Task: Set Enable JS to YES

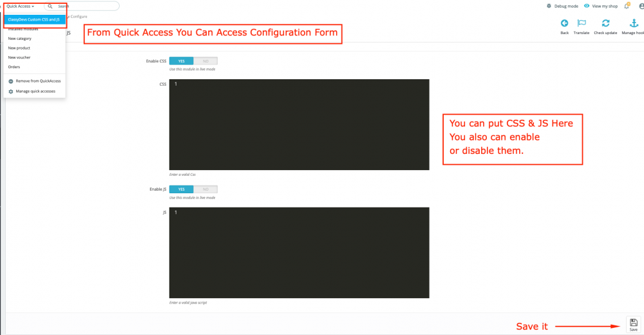Action: [181, 189]
